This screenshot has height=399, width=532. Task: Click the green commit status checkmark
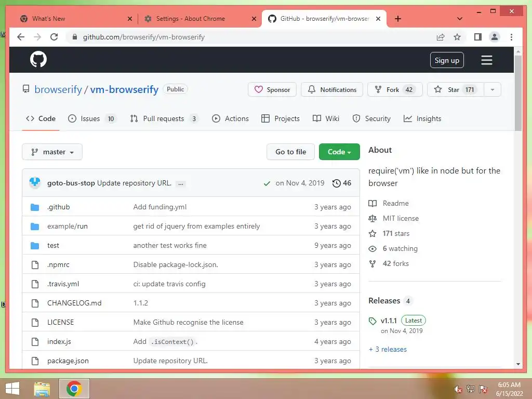267,183
